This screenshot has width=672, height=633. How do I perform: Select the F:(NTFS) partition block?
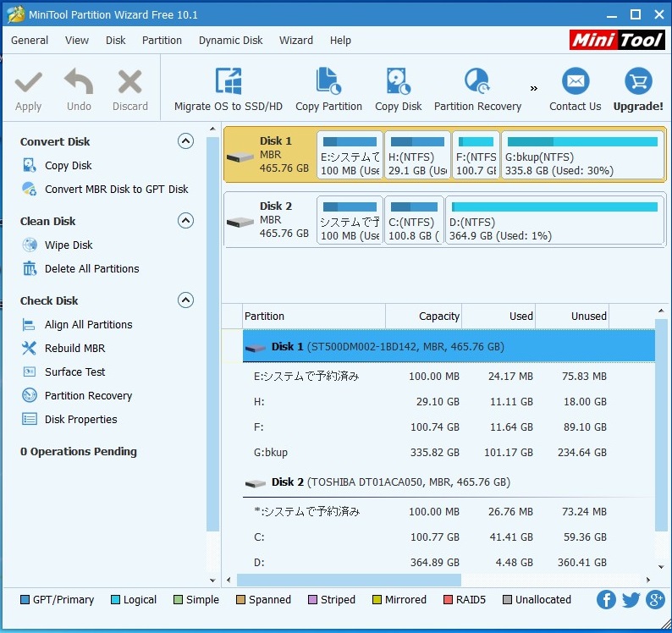(x=476, y=155)
